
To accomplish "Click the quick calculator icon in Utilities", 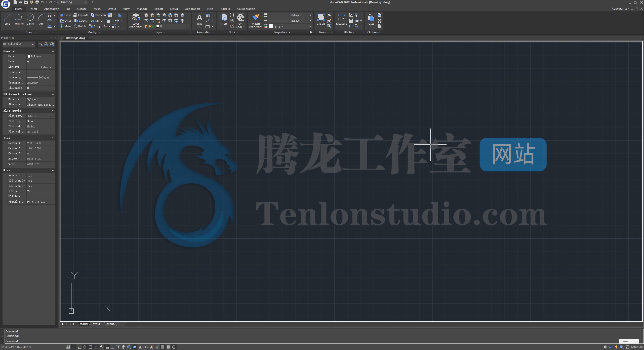I will (x=351, y=21).
